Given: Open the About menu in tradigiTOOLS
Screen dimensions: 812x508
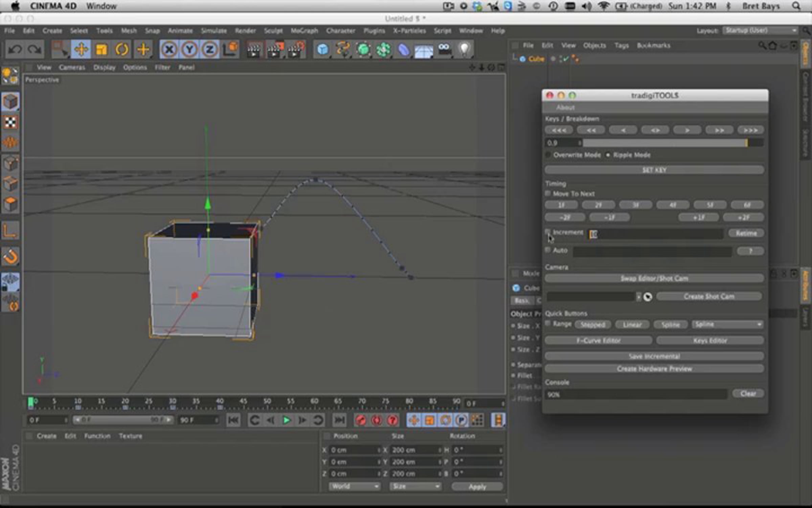Looking at the screenshot, I should (565, 107).
